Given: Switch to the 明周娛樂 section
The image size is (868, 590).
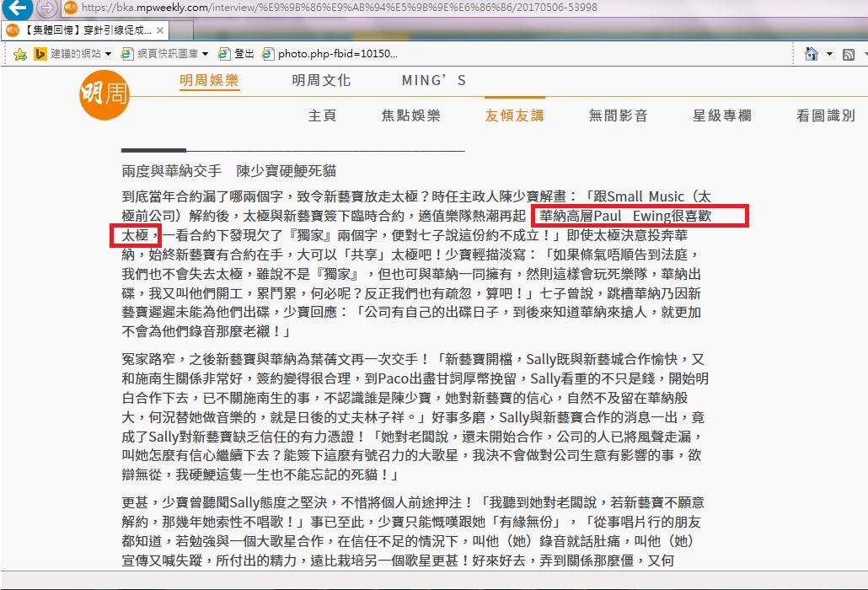Looking at the screenshot, I should pos(209,80).
